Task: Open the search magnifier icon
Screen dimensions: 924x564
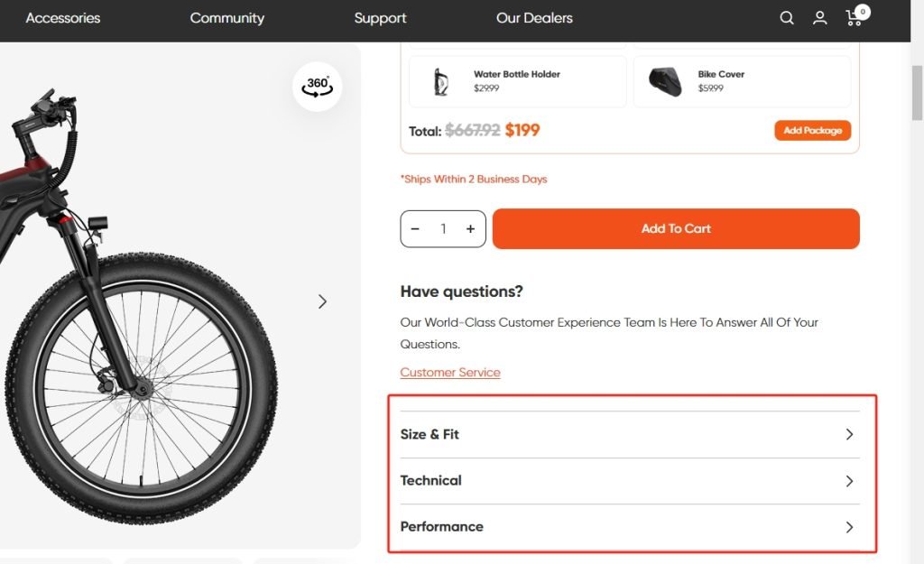Action: click(787, 18)
